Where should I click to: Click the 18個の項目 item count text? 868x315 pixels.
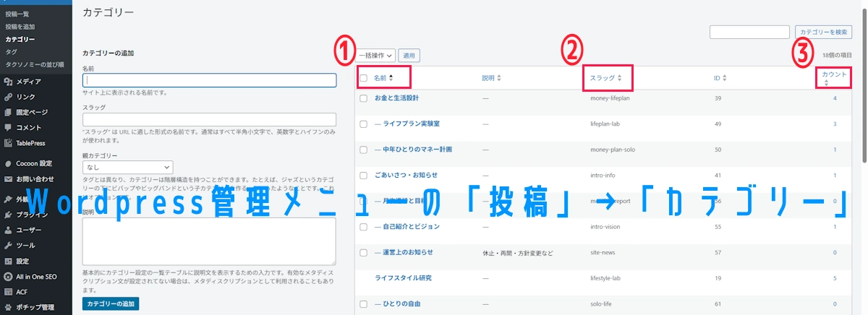point(838,55)
